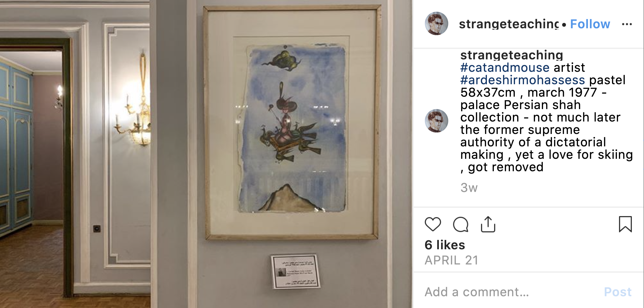View who liked via 6 likes
Viewport: 644px width, 308px height.
[x=445, y=245]
